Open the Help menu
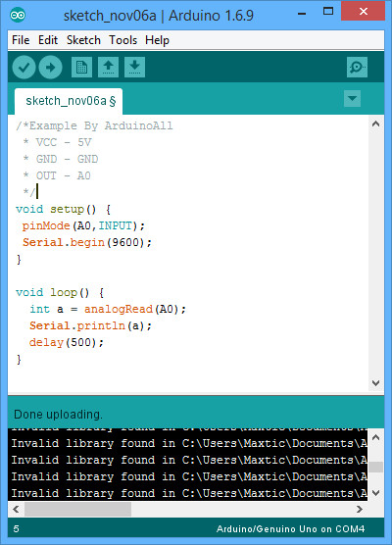This screenshot has width=392, height=545. [157, 40]
